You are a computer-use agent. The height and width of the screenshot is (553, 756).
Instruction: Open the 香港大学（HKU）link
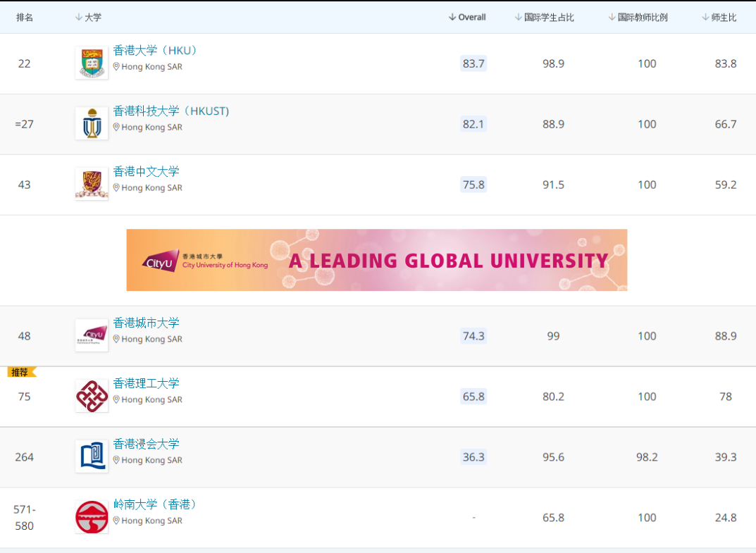(156, 51)
